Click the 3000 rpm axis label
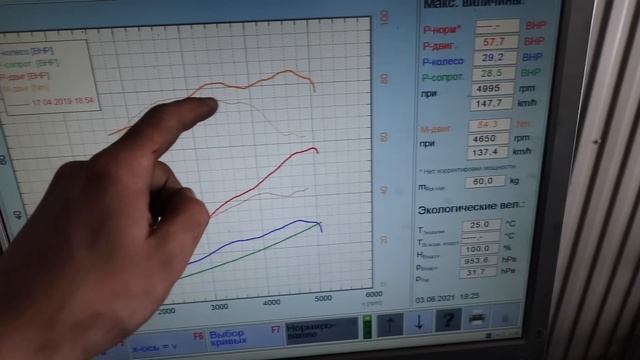Viewport: 640px width, 360px height. [219, 307]
